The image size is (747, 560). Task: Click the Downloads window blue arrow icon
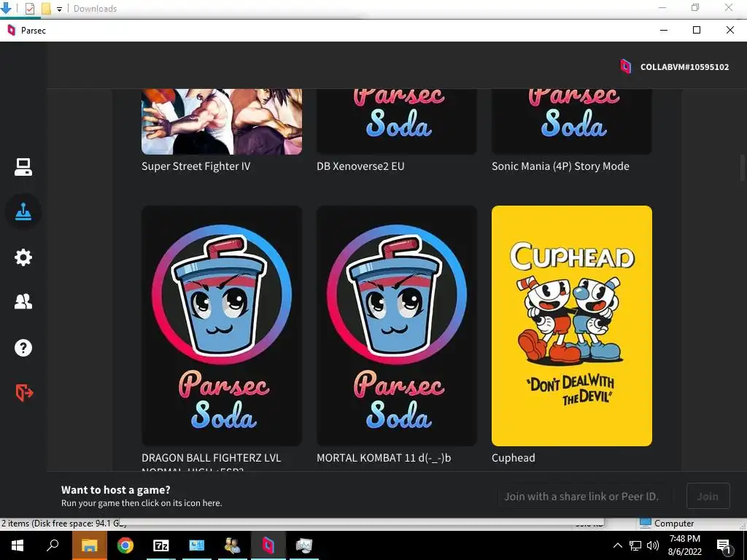click(6, 7)
